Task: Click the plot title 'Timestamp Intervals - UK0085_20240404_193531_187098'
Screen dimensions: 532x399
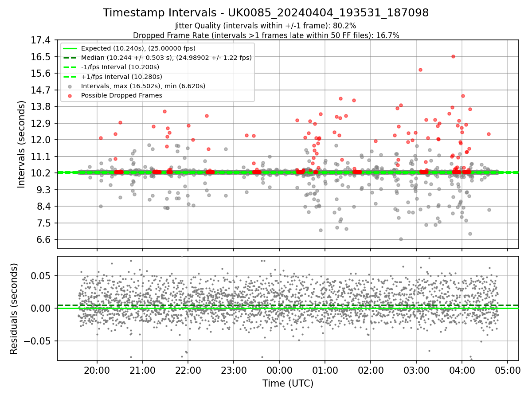Action: coord(266,13)
